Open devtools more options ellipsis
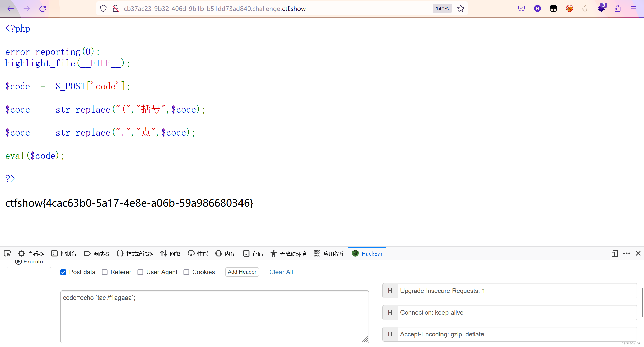The image size is (644, 347). tap(627, 254)
